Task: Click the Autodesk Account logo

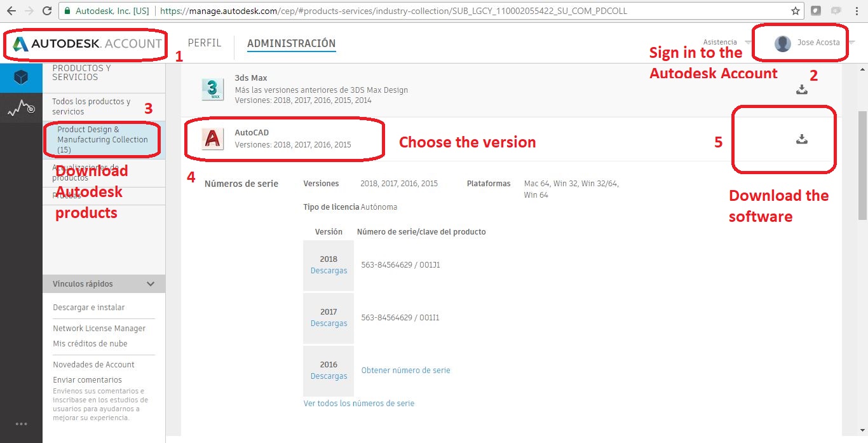Action: (x=87, y=44)
